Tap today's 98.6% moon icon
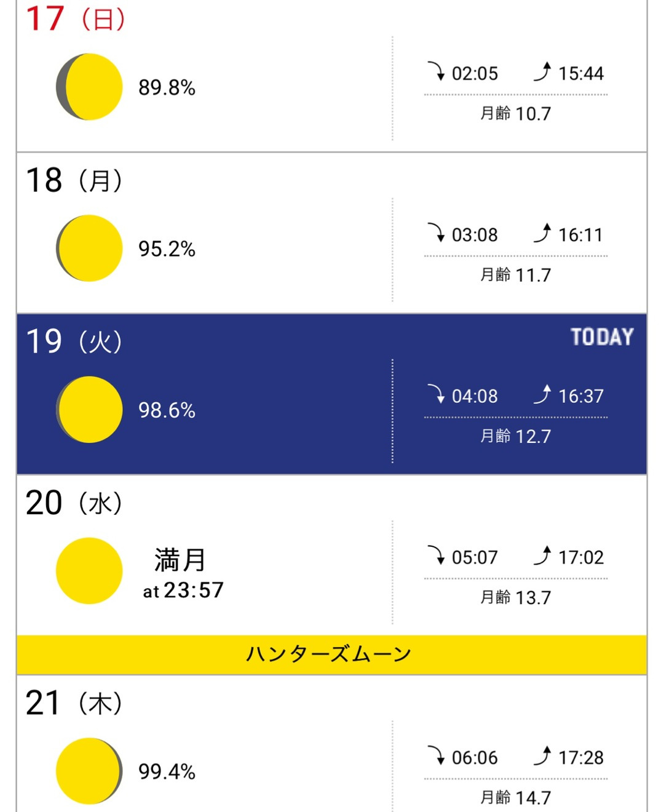Image resolution: width=664 pixels, height=812 pixels. tap(89, 410)
